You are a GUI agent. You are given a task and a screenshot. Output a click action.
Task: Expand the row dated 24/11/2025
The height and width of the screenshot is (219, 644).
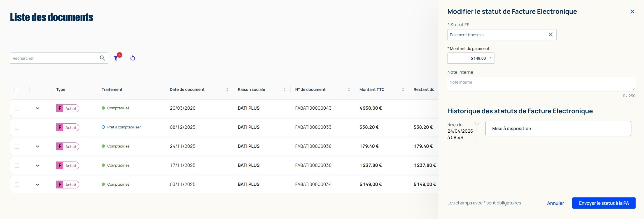click(38, 146)
